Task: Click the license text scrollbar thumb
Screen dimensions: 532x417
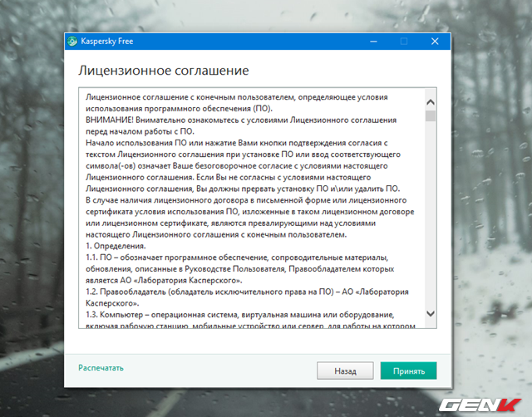Action: point(430,114)
